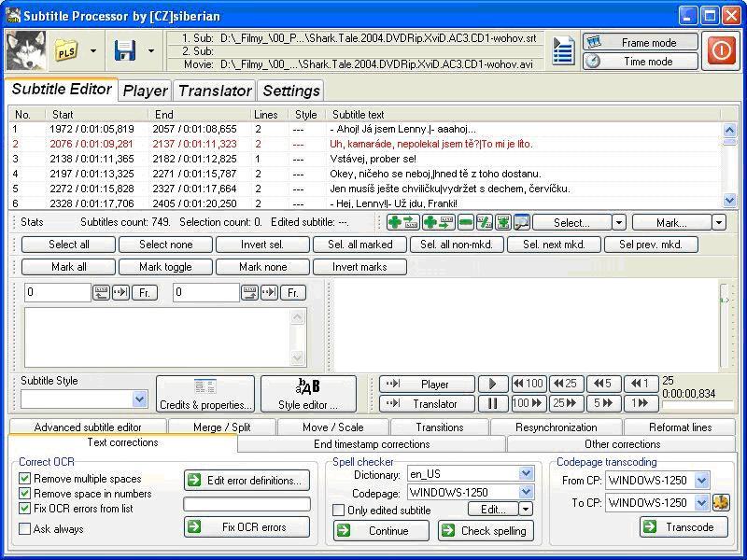Open the Player tab
Screen dimensions: 747x560
(145, 91)
